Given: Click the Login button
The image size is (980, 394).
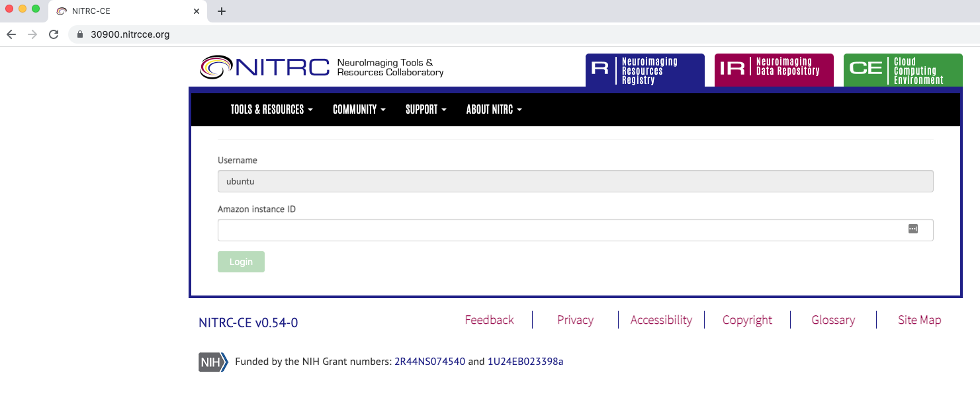Looking at the screenshot, I should click(x=241, y=262).
